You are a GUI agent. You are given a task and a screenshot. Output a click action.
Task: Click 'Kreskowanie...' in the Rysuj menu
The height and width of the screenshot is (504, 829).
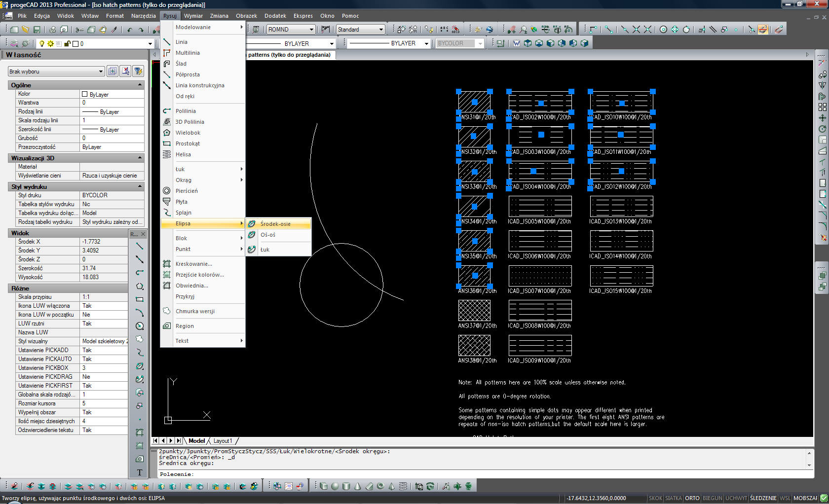point(193,264)
